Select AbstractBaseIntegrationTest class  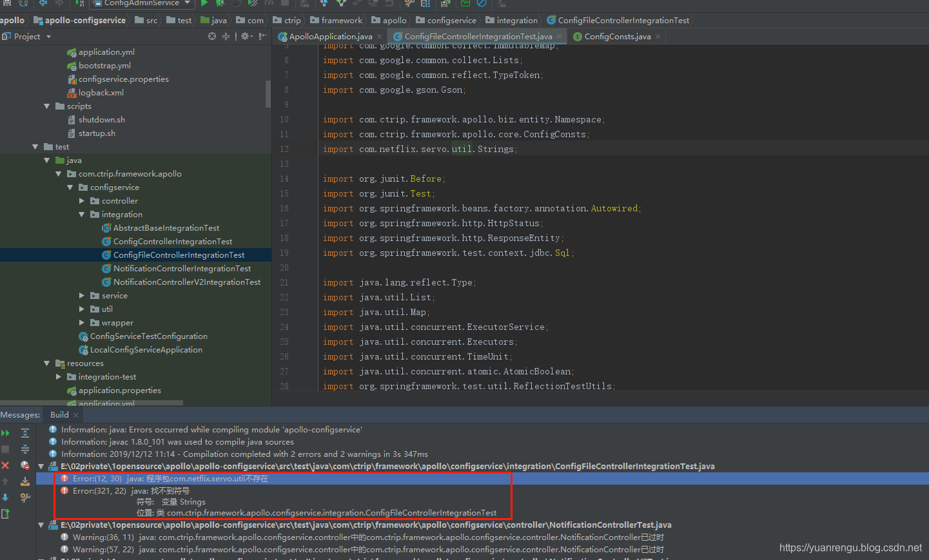coord(161,228)
